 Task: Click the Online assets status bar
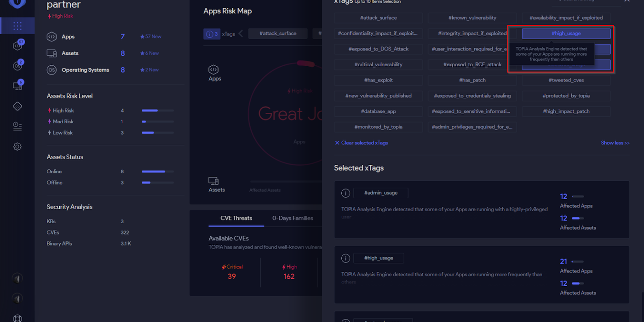pyautogui.click(x=158, y=172)
